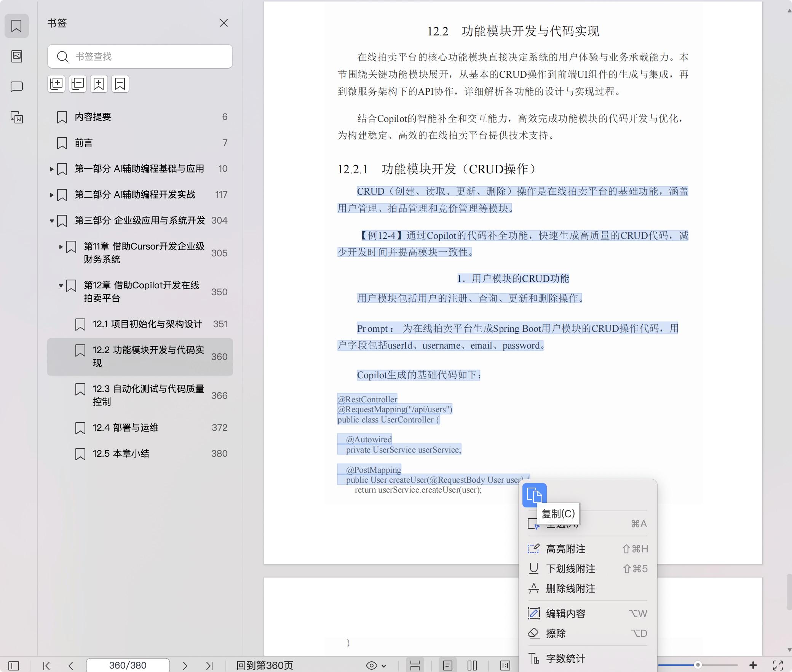Collapse all bookmark levels with the collapse-all icon
This screenshot has height=672, width=792.
[x=77, y=84]
